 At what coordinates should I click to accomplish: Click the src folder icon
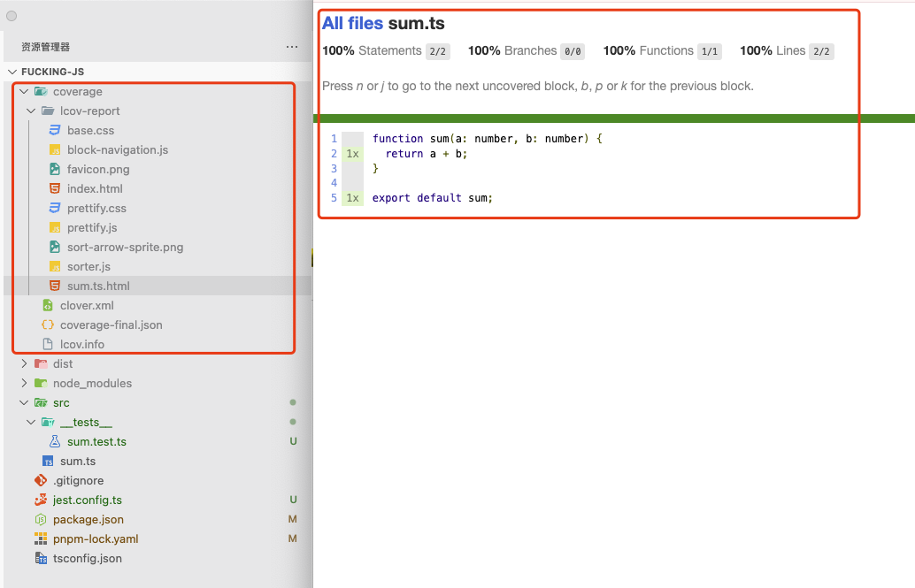point(41,402)
